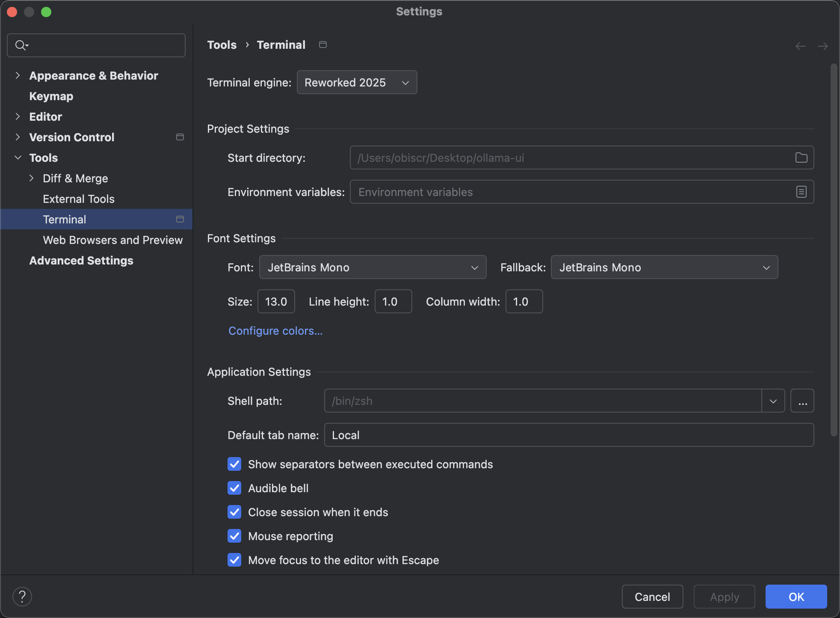Click the font Size field showing 13.0
This screenshot has height=618, width=840.
276,301
